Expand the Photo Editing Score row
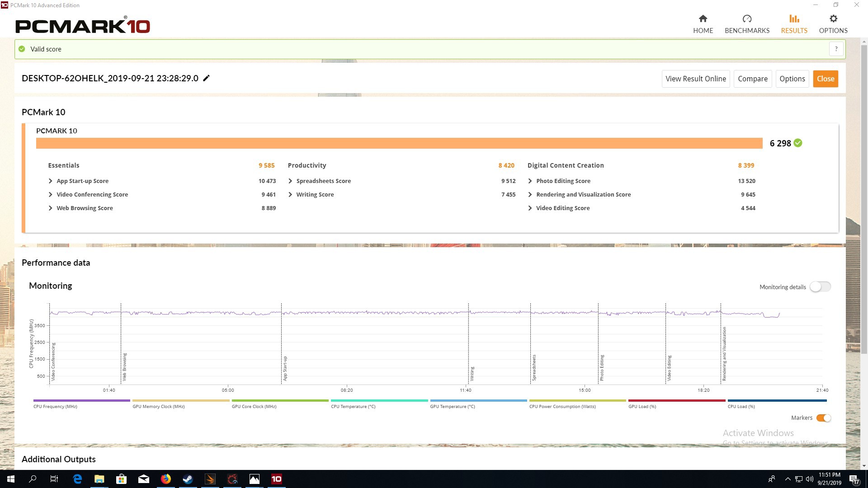 tap(530, 181)
